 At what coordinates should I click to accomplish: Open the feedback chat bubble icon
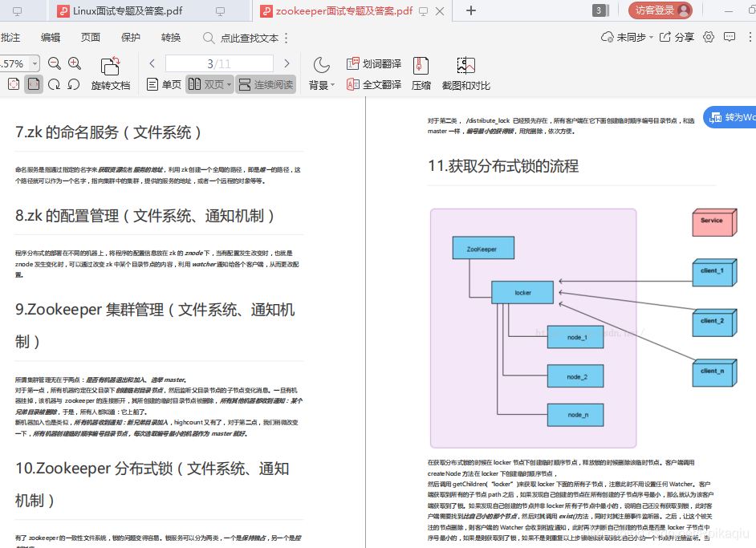(730, 37)
